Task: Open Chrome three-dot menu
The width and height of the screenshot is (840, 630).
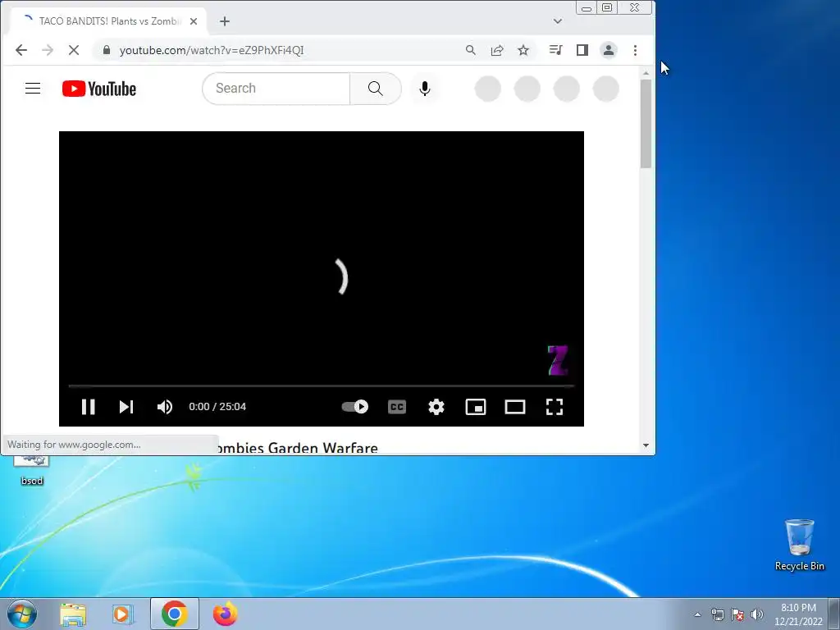Action: coord(636,50)
